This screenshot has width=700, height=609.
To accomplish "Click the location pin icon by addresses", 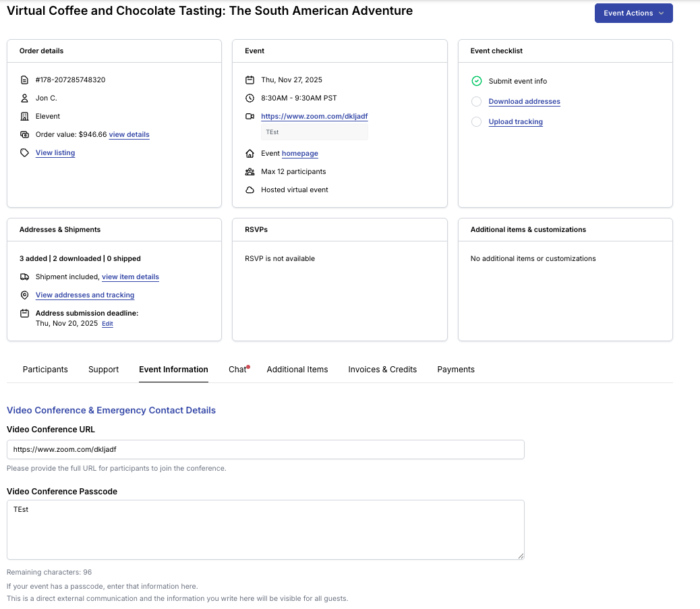I will 24,295.
